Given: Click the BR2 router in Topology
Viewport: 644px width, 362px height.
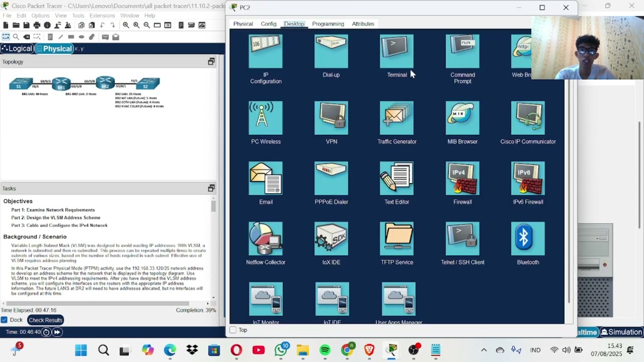Looking at the screenshot, I should (105, 83).
